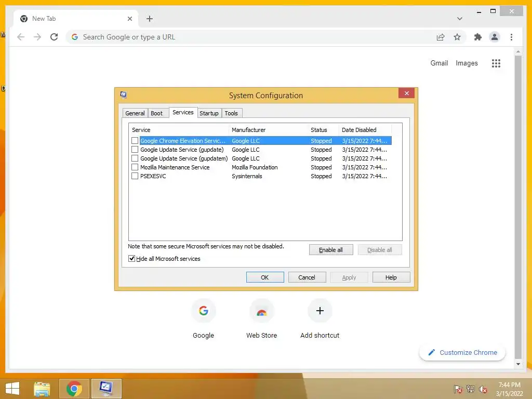The width and height of the screenshot is (532, 399).
Task: Sort by the Service column header
Action: tap(179, 129)
